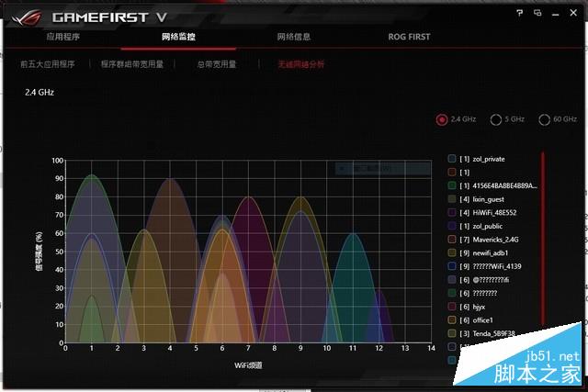588x392 pixels.
Task: Select the 网络监控 tab
Action: (x=178, y=37)
